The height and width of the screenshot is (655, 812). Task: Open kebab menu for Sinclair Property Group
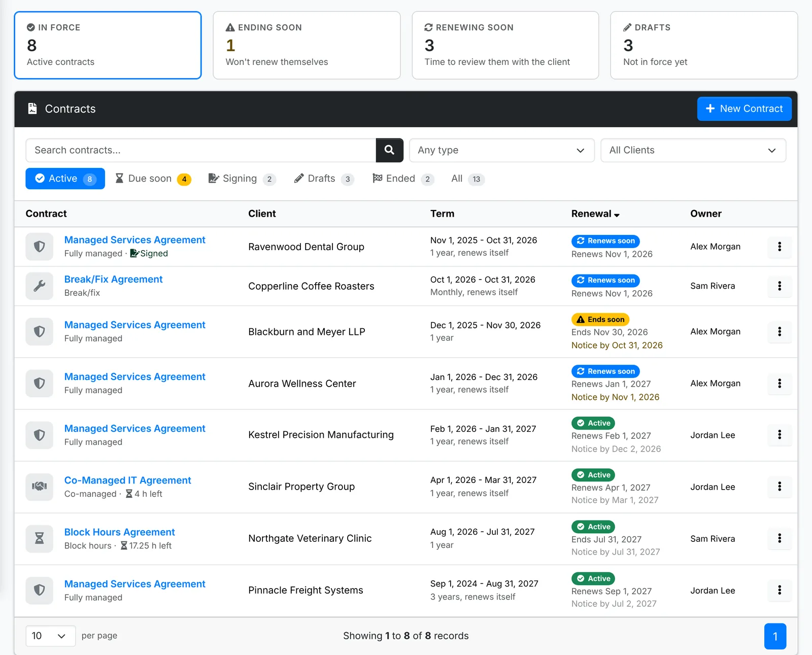[x=780, y=487]
